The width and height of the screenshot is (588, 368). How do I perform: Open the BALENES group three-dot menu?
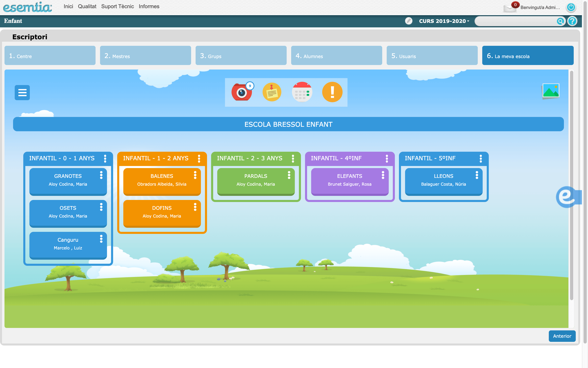(195, 175)
